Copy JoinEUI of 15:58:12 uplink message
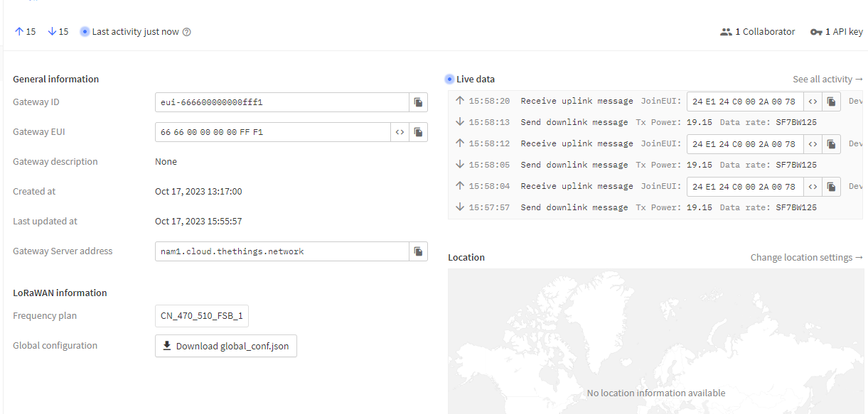Image resolution: width=868 pixels, height=414 pixels. [x=831, y=144]
